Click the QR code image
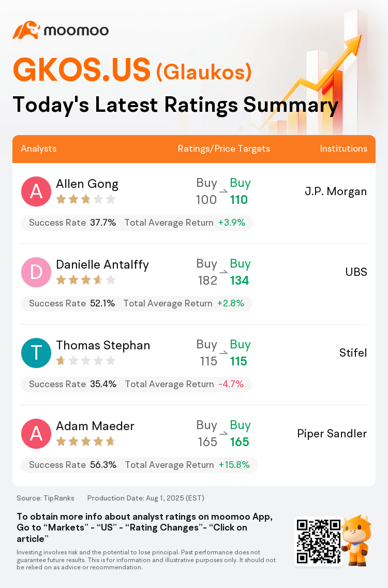388x588 pixels. point(319,541)
